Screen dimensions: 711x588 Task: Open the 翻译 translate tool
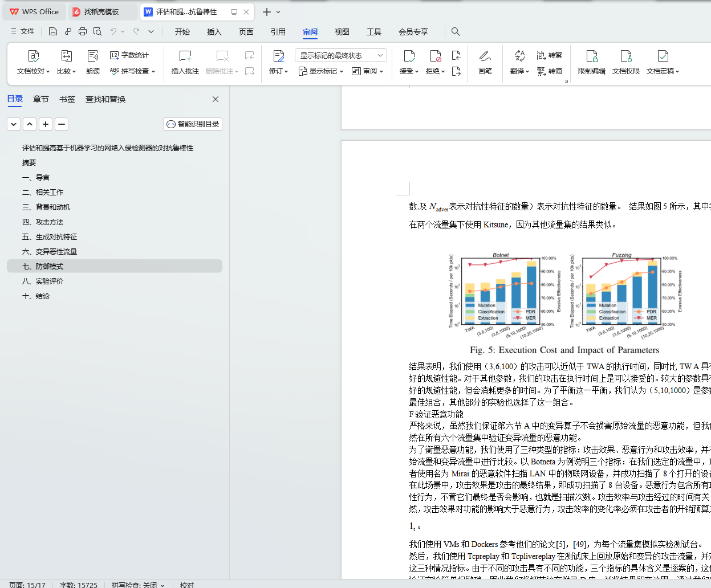[519, 63]
